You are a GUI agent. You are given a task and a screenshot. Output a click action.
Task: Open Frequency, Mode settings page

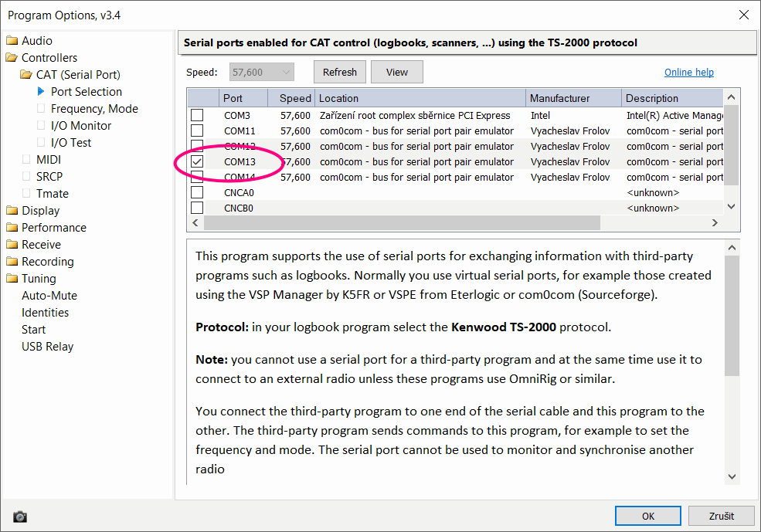(x=94, y=109)
